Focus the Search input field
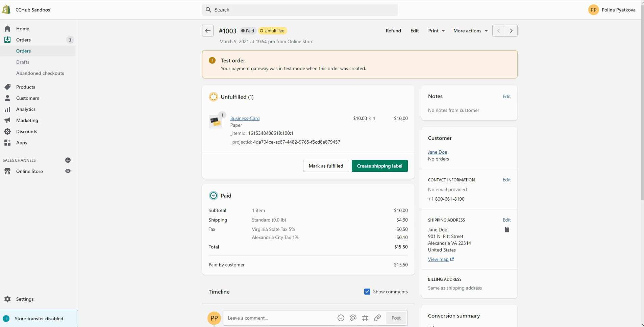 point(300,10)
